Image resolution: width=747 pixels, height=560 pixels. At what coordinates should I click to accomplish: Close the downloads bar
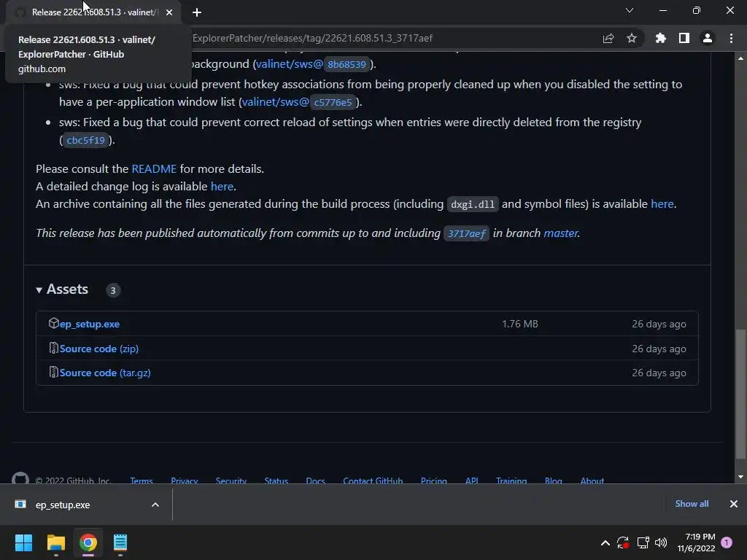734,504
